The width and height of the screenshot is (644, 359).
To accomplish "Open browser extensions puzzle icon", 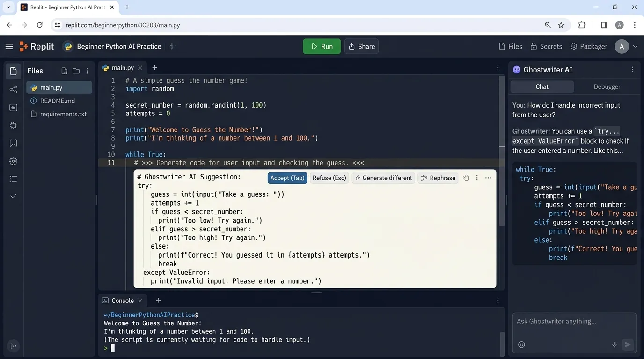I will 582,25.
